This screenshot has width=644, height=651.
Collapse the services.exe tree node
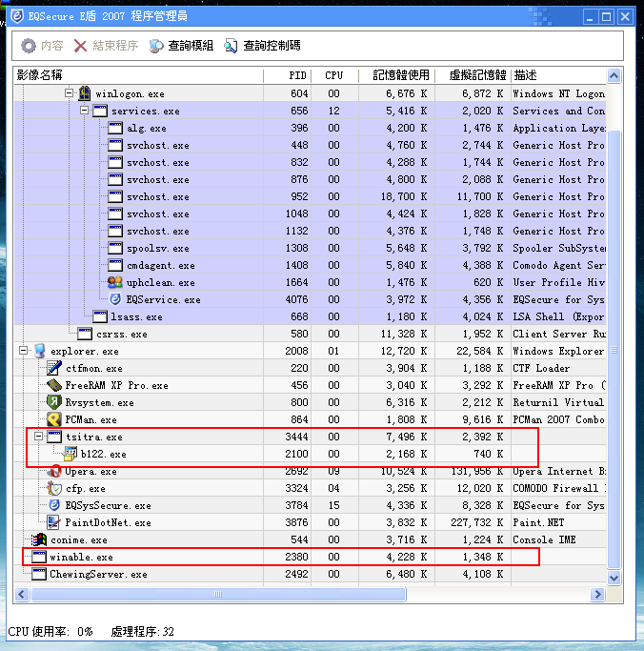pos(85,112)
